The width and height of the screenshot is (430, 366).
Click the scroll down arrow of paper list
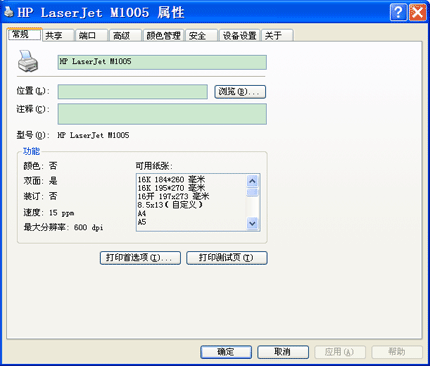(x=252, y=223)
